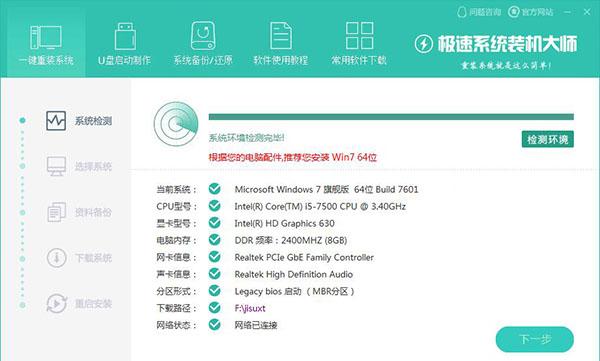Click the checkmark beside 网卡信息
The height and width of the screenshot is (361, 600).
click(215, 257)
